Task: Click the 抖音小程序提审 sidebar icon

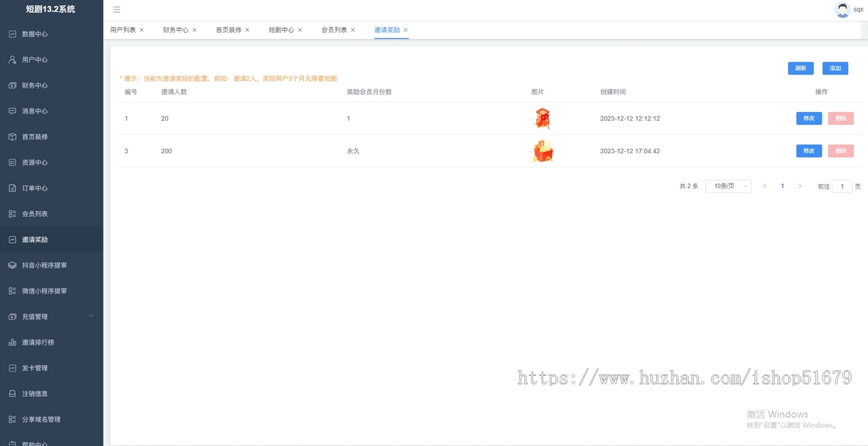Action: pyautogui.click(x=12, y=265)
